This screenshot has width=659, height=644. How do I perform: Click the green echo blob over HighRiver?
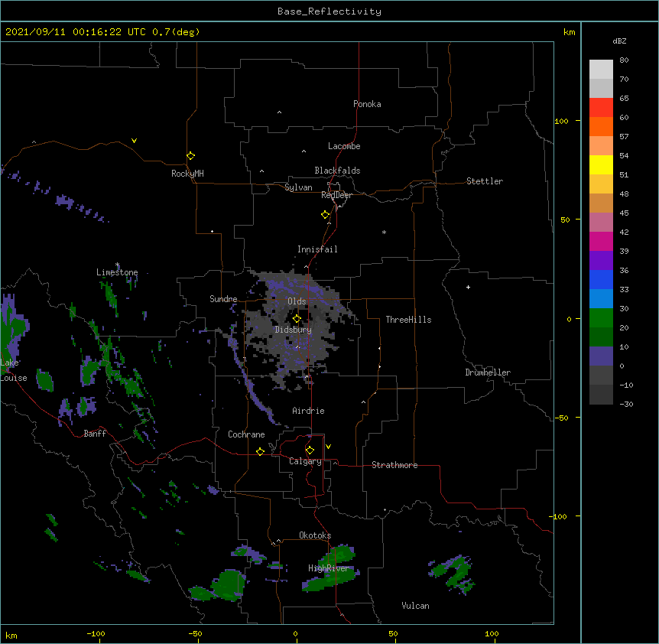coord(331,568)
